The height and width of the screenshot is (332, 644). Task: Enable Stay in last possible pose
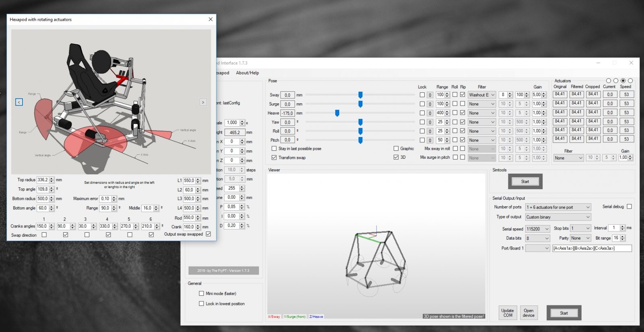coord(274,149)
